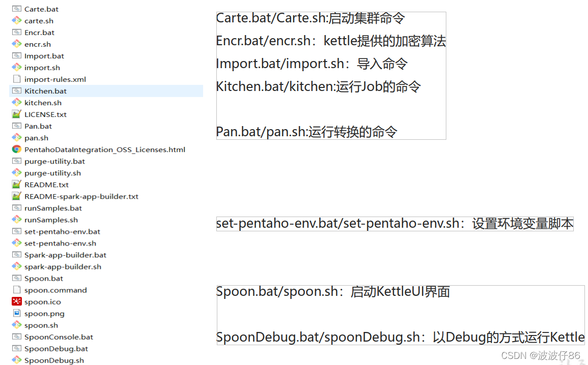The width and height of the screenshot is (588, 365).
Task: Select the set-pentaho-env.bat entry
Action: (x=62, y=231)
